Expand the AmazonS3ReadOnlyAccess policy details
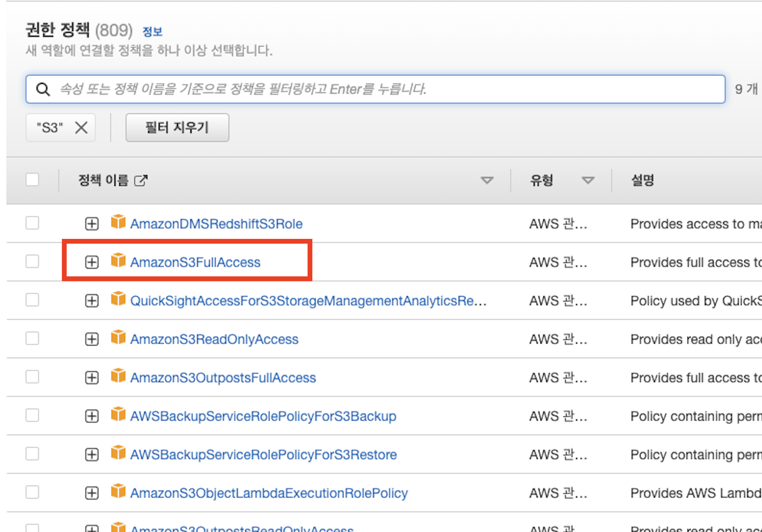Viewport: 762px width, 532px height. click(92, 339)
